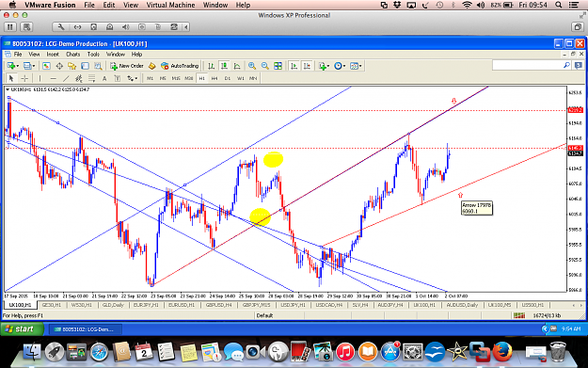The height and width of the screenshot is (368, 588).
Task: Open the Periods clock icon
Action: (338, 66)
